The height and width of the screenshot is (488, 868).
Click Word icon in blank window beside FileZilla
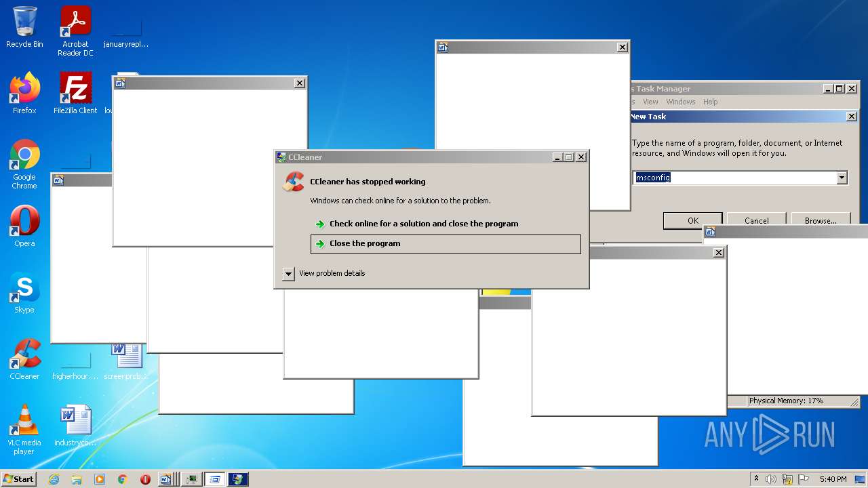tap(120, 83)
